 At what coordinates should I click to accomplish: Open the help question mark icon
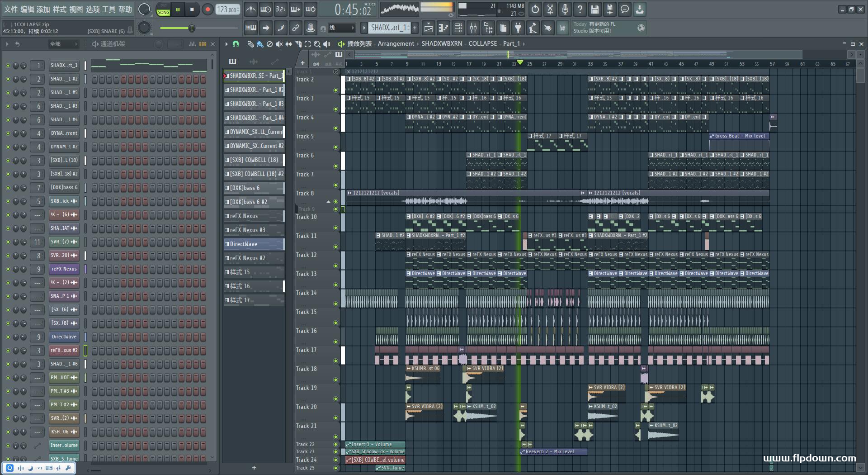point(580,9)
